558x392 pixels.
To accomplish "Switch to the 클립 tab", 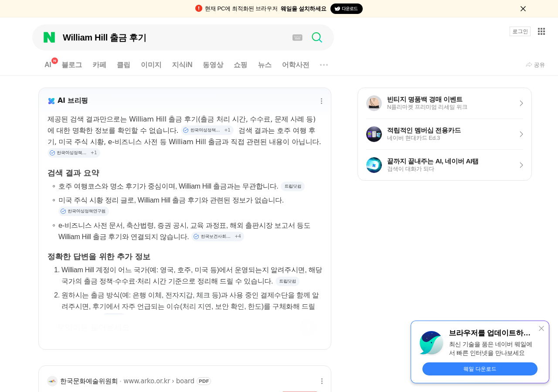I will click(x=123, y=65).
